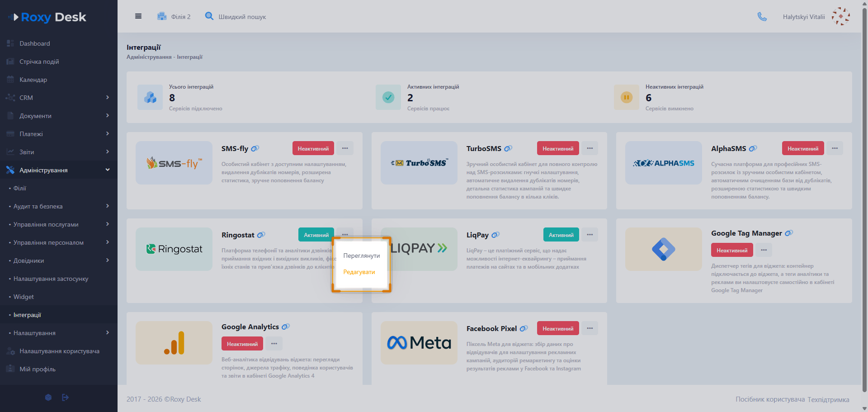Screen dimensions: 868x412
Task: Open the phone call icon in header
Action: pyautogui.click(x=762, y=17)
